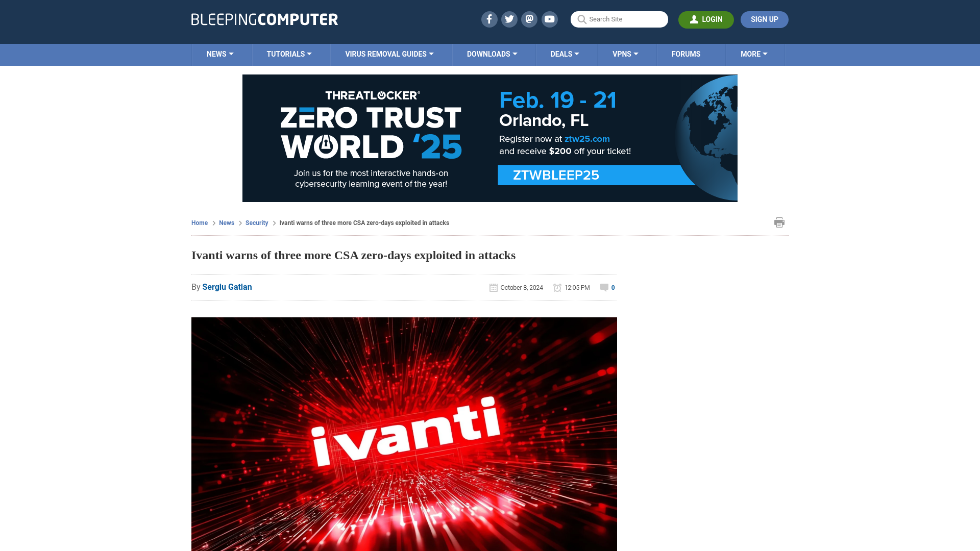980x551 pixels.
Task: Open the YouTube social icon link
Action: coord(549,19)
